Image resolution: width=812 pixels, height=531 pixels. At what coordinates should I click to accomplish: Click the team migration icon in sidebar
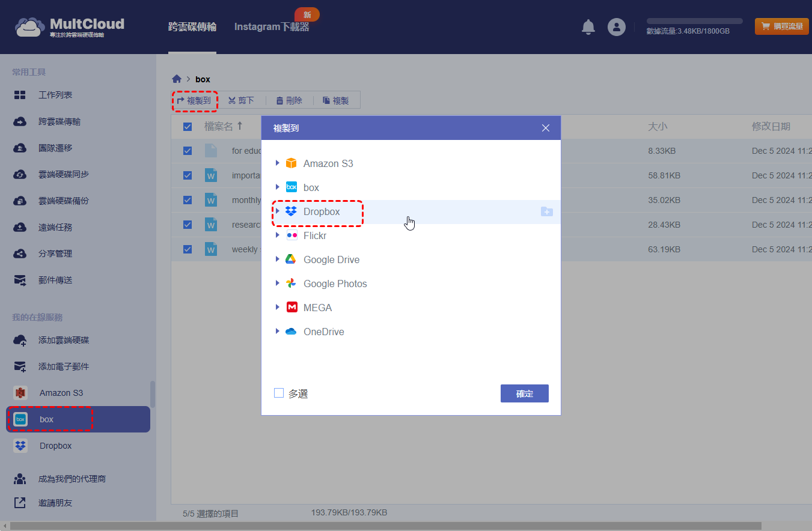(x=20, y=148)
